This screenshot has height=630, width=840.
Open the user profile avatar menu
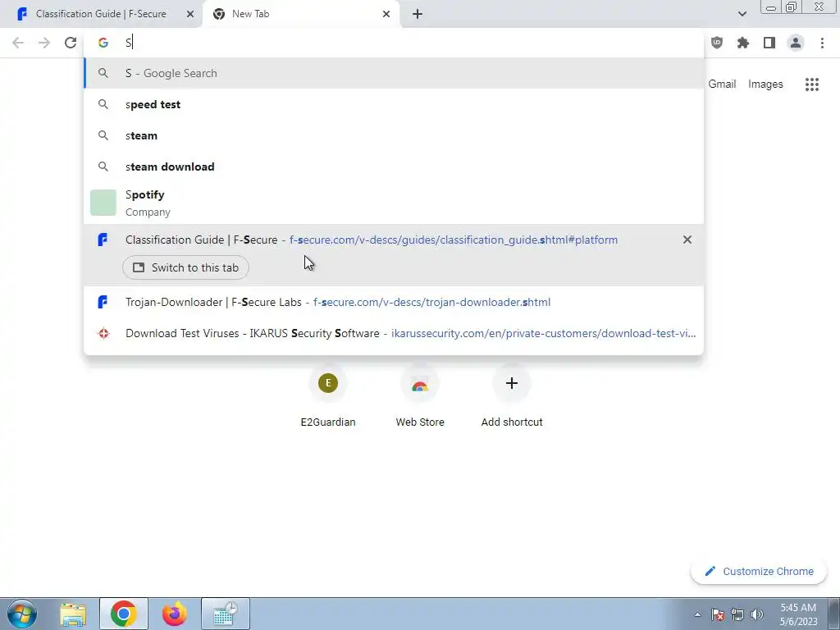(796, 43)
